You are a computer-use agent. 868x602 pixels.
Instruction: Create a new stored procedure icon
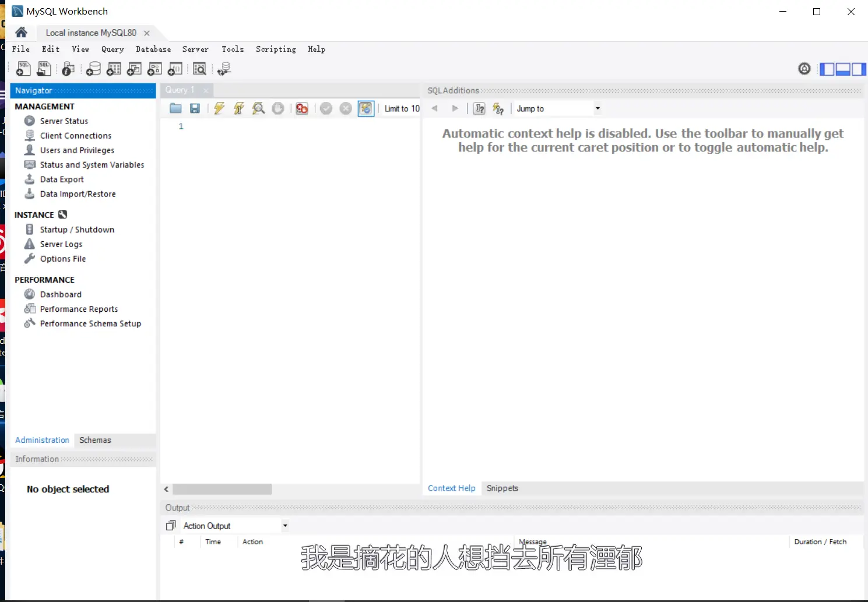coord(155,69)
